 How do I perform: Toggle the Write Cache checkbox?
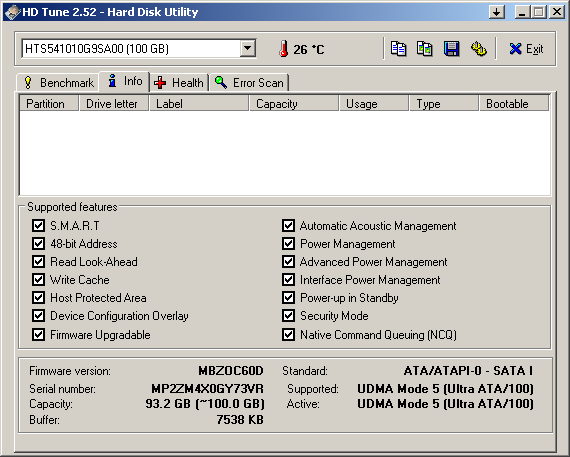pyautogui.click(x=38, y=280)
